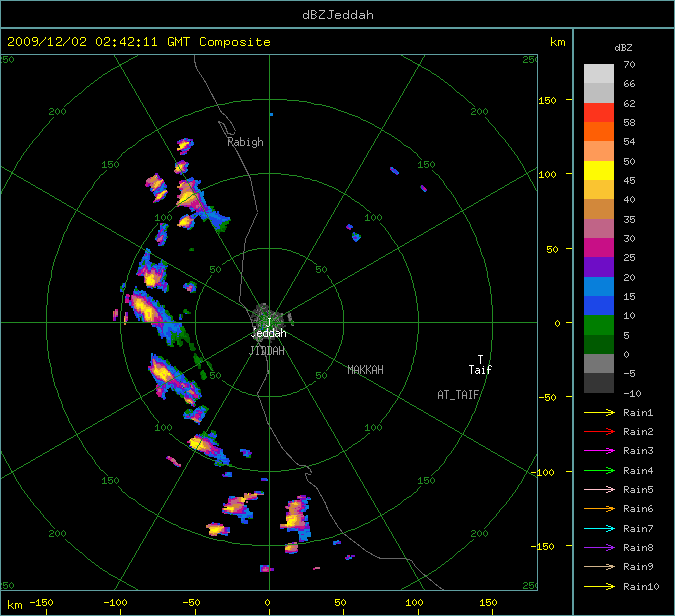Click the dBZJeddah title text
The height and width of the screenshot is (616, 675).
338,15
